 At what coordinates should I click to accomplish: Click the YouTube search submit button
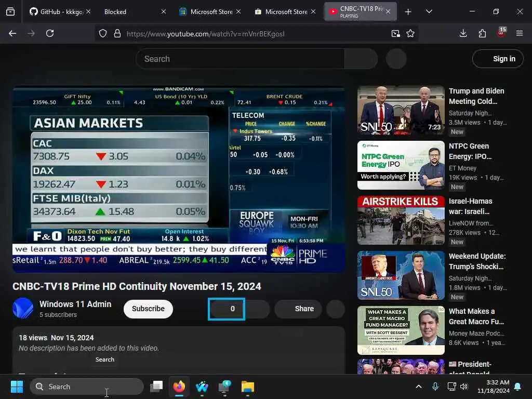click(361, 59)
